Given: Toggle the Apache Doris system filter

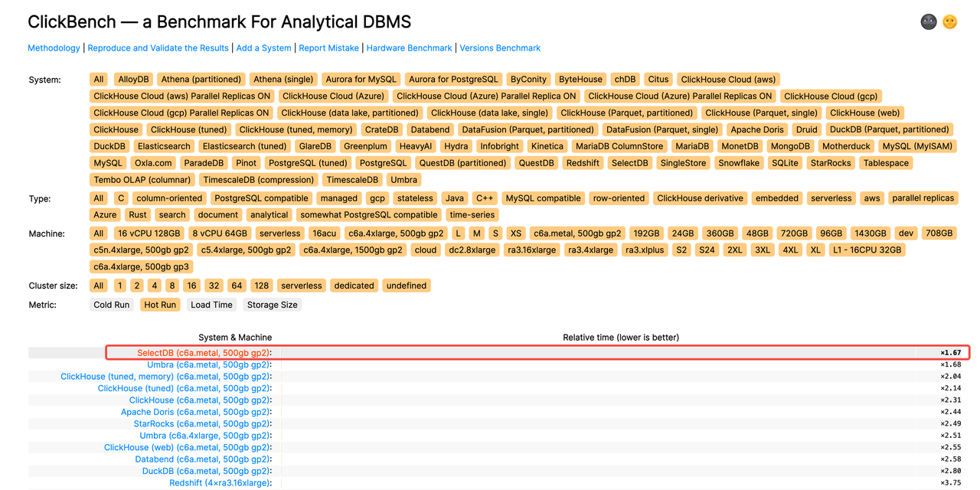Looking at the screenshot, I should pos(757,130).
